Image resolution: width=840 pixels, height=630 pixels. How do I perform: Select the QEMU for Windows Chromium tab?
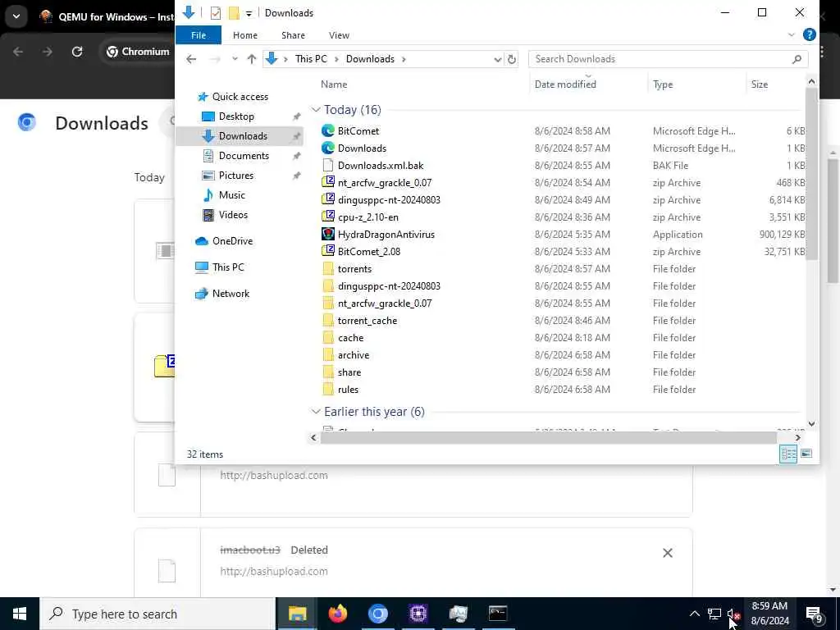pyautogui.click(x=107, y=16)
